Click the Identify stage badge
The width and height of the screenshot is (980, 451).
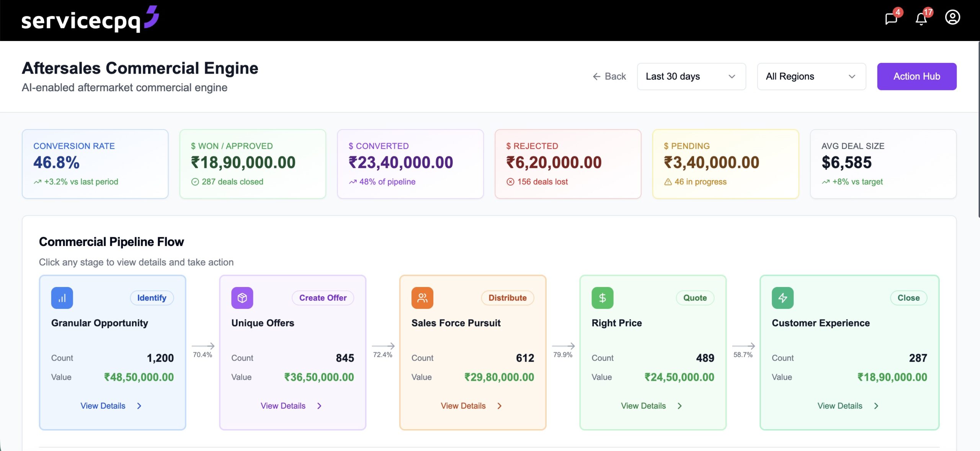(152, 298)
